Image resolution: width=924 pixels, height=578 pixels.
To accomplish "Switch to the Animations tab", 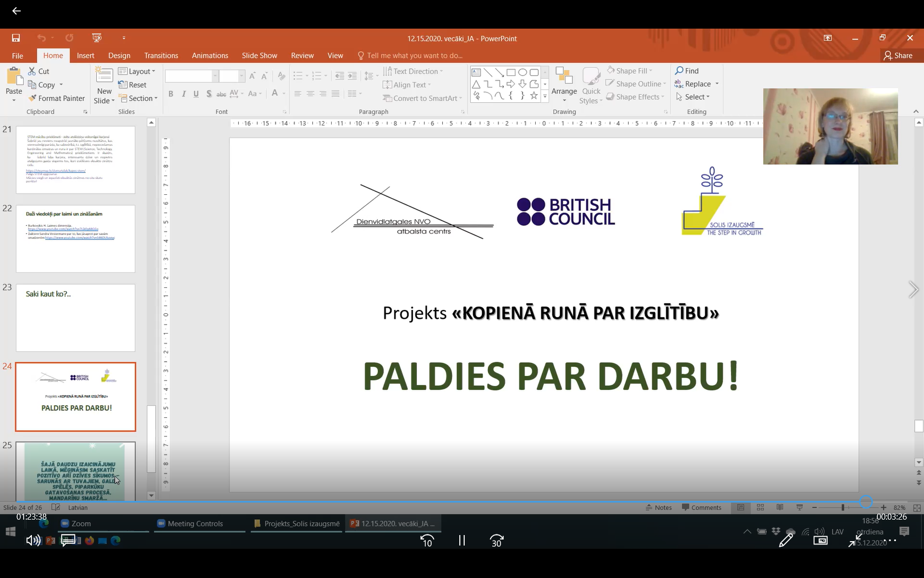I will [210, 56].
